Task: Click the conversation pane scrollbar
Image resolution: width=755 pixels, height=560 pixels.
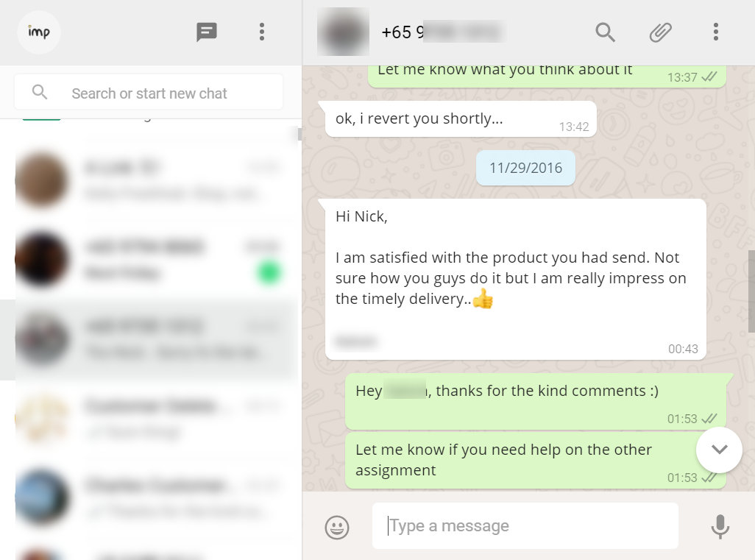Action: click(x=751, y=291)
